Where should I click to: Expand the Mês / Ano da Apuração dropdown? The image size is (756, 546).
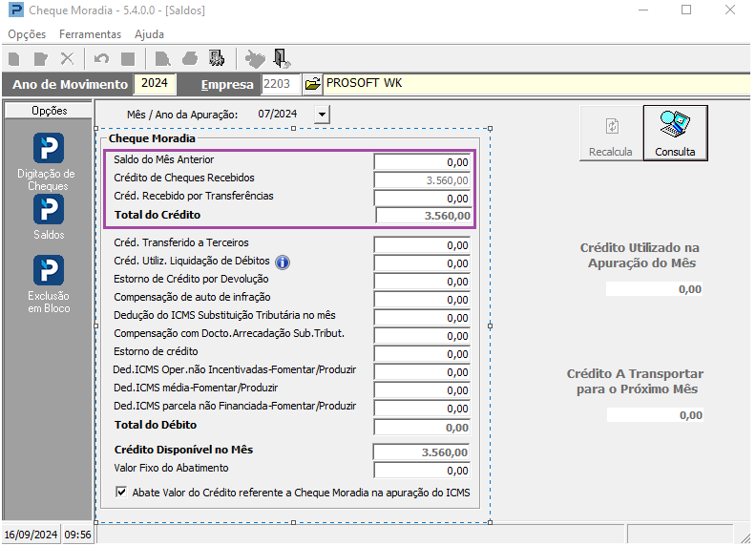point(322,115)
